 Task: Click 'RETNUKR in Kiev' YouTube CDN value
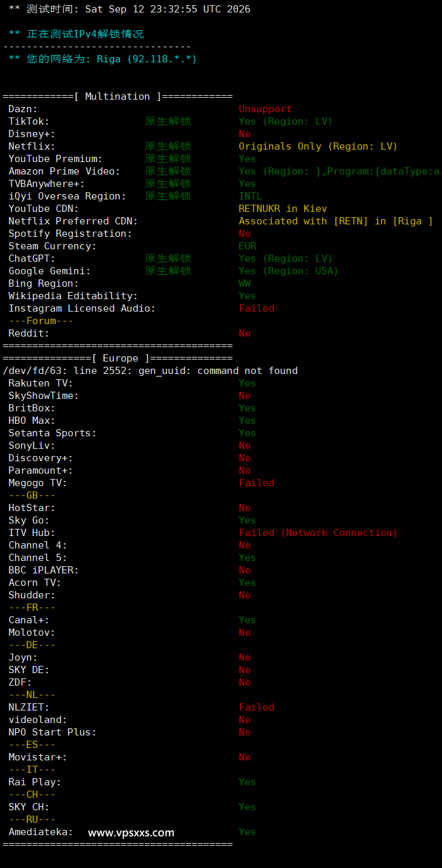[x=283, y=209]
